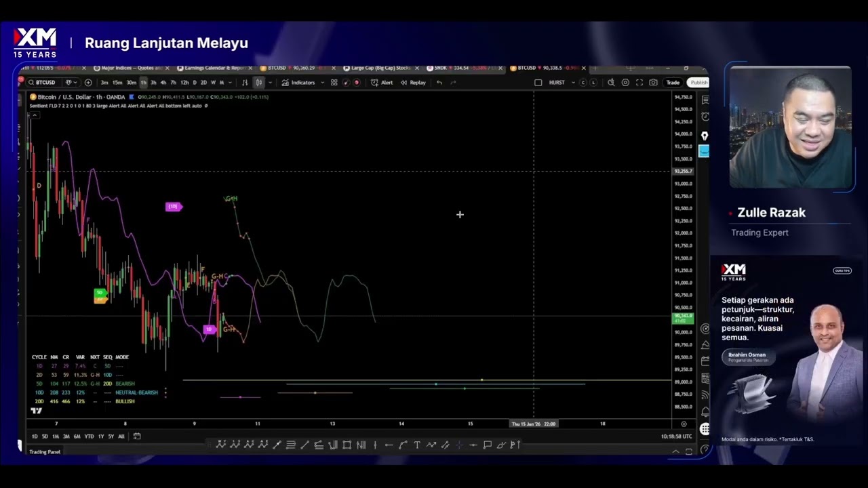This screenshot has height=488, width=868.
Task: Click the ideas lightbulb sidebar icon
Action: tap(705, 136)
